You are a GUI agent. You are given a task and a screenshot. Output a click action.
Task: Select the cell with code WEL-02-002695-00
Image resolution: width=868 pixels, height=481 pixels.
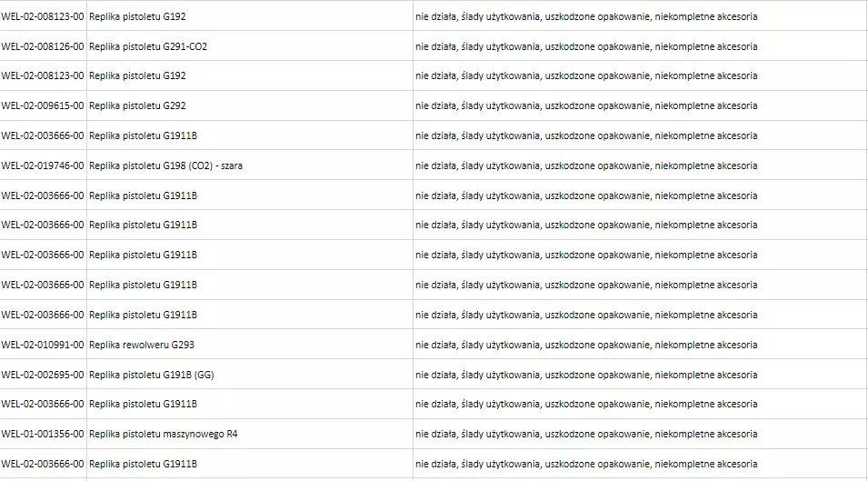pyautogui.click(x=43, y=375)
